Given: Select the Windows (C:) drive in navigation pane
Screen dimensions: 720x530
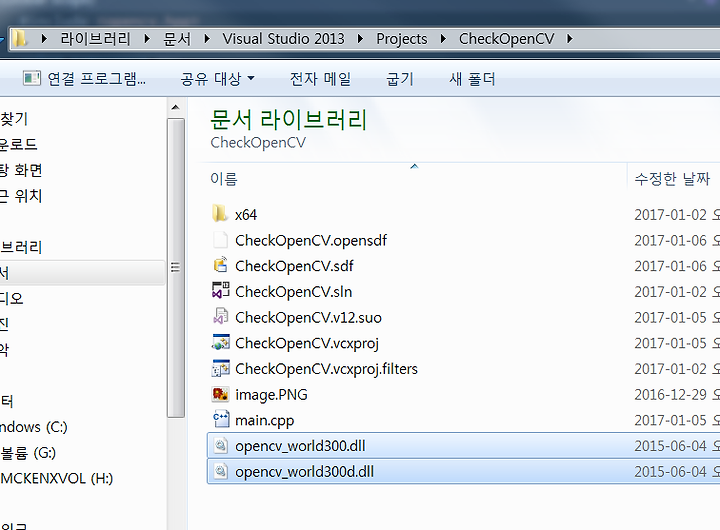Looking at the screenshot, I should coord(34,427).
